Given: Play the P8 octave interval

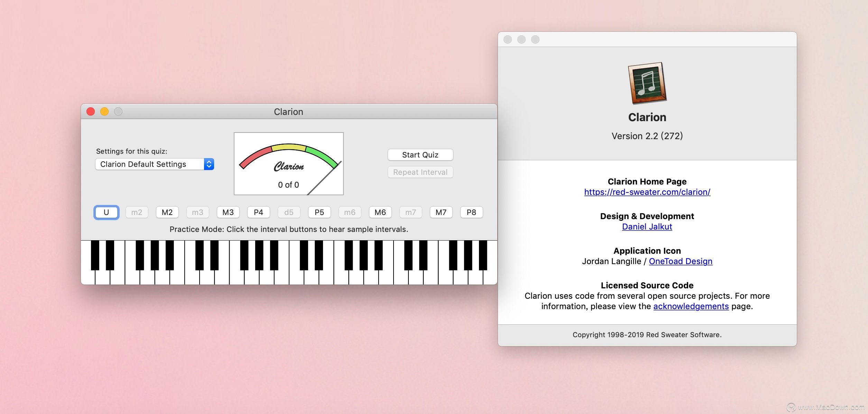Looking at the screenshot, I should pos(471,212).
